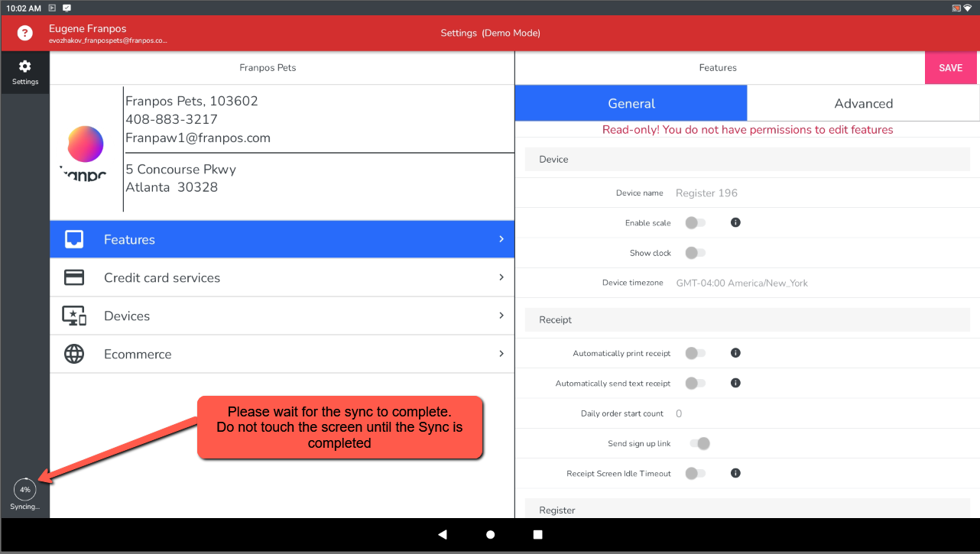980x554 pixels.
Task: Tap the Android back navigation button
Action: (442, 535)
